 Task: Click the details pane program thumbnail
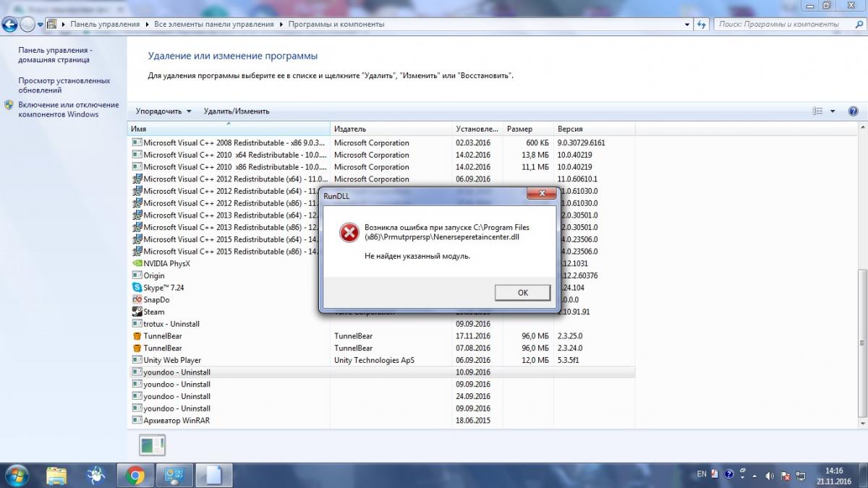coord(153,445)
